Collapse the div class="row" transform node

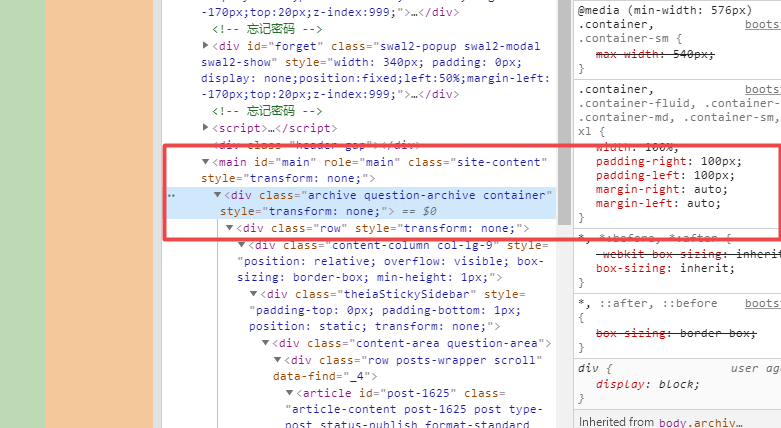coord(229,228)
